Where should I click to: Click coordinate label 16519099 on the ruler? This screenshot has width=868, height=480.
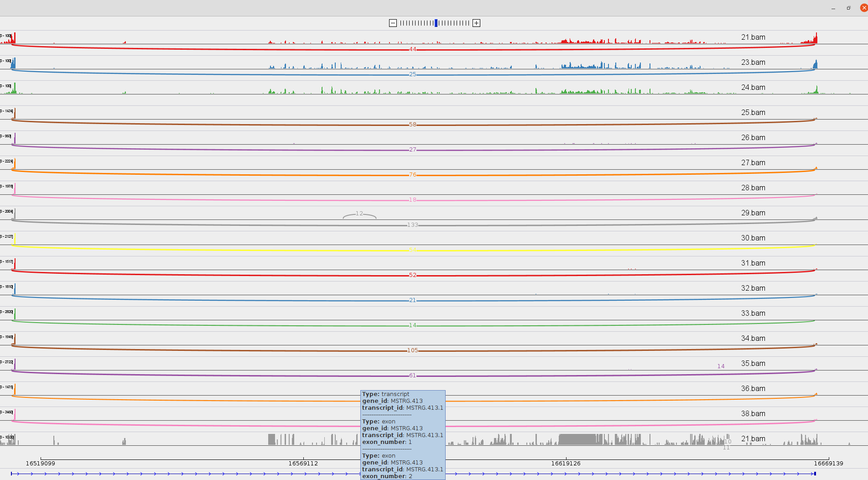40,463
